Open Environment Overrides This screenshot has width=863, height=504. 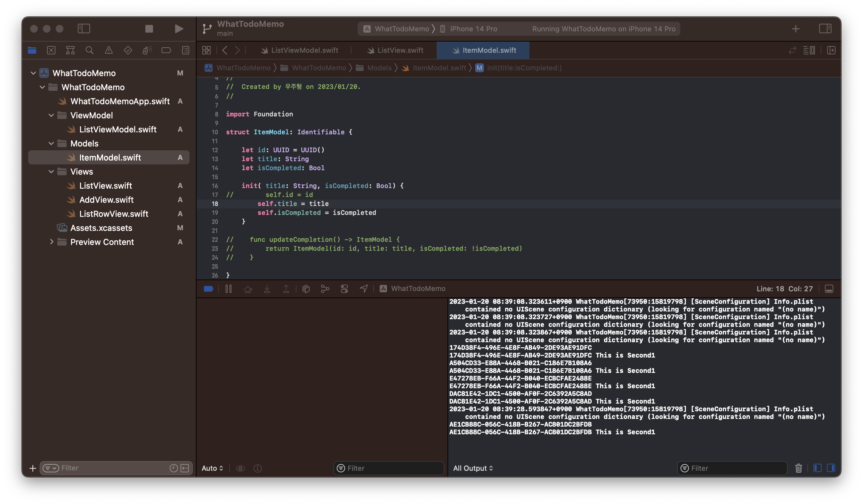click(344, 289)
